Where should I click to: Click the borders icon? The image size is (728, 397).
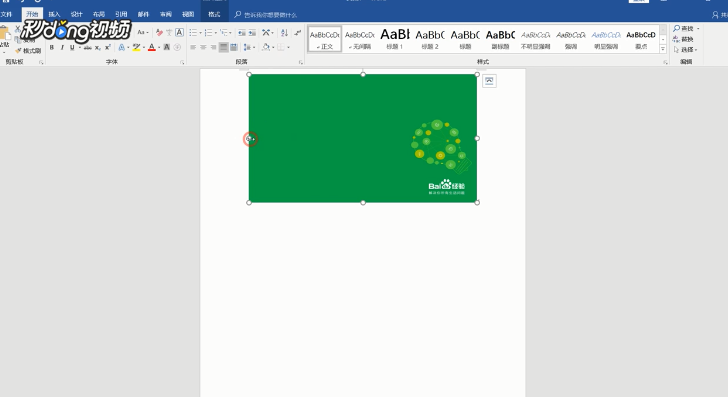click(281, 47)
